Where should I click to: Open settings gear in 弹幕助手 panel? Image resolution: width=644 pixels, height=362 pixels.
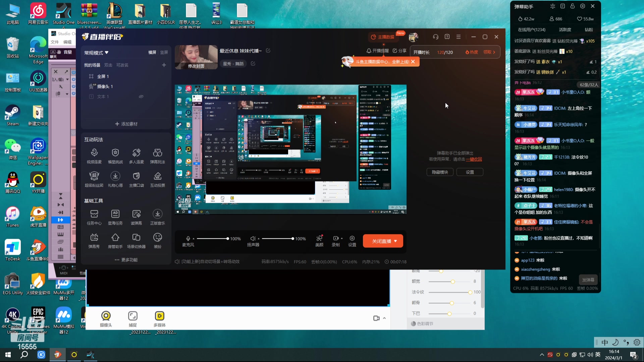(583, 6)
